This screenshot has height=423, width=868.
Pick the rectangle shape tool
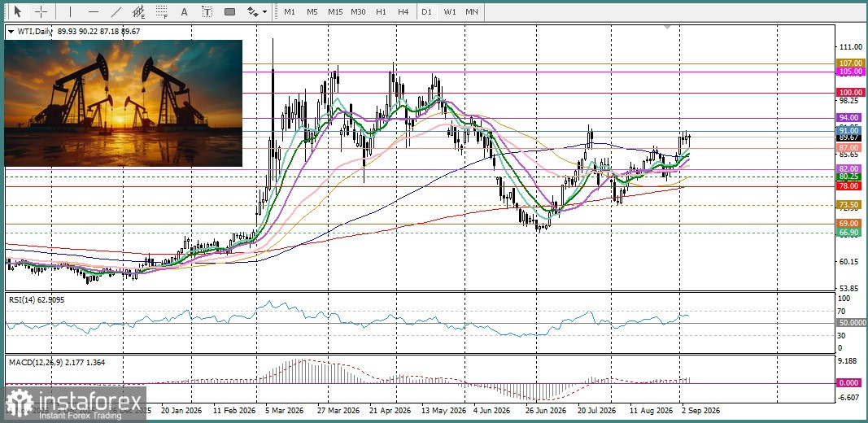click(x=229, y=11)
